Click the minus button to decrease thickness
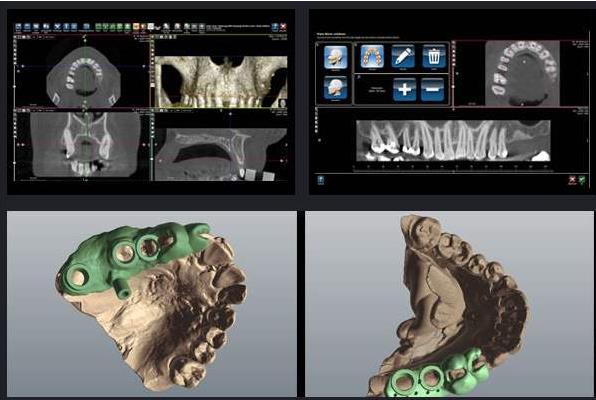This screenshot has width=596, height=400. tap(432, 89)
